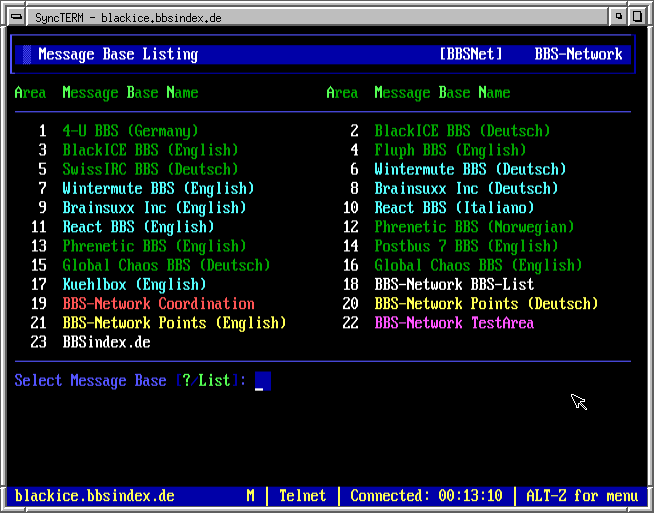Click the [BBSNet] label in header
Image resolution: width=654 pixels, height=513 pixels.
tap(470, 54)
